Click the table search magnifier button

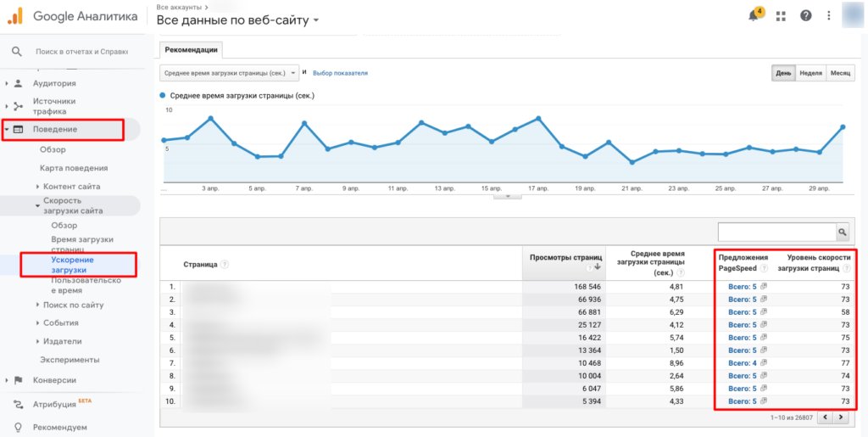pos(842,232)
